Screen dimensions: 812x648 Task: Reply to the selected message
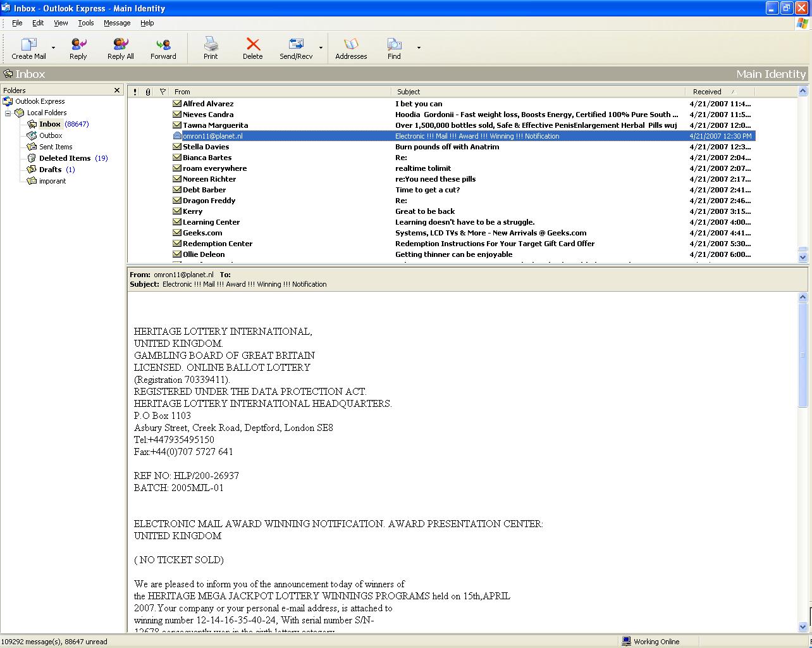click(x=78, y=48)
